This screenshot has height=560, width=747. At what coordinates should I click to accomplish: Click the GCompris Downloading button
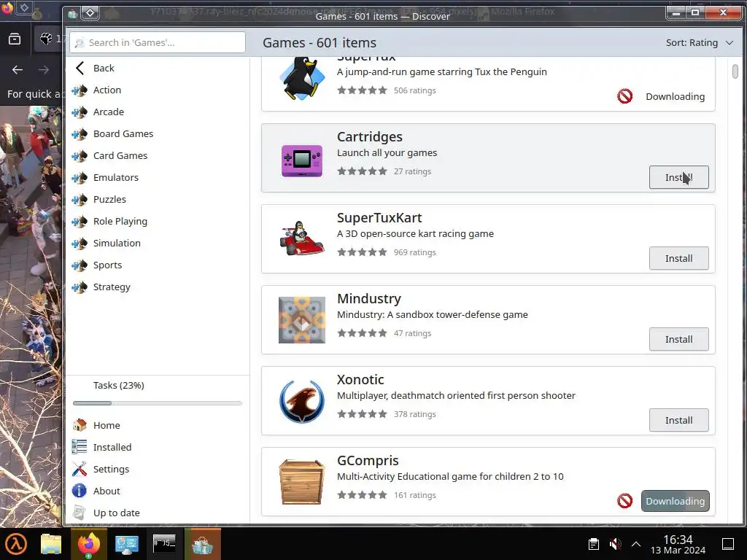675,501
